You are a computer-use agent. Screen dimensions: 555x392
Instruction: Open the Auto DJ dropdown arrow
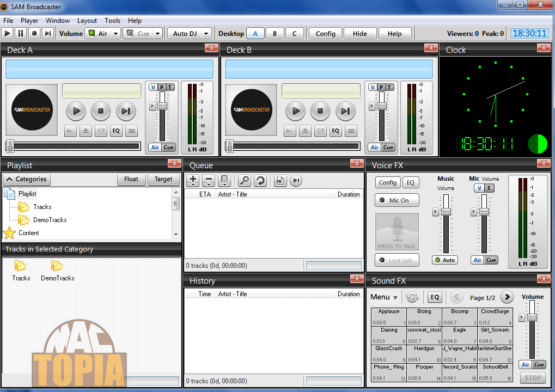(x=206, y=34)
